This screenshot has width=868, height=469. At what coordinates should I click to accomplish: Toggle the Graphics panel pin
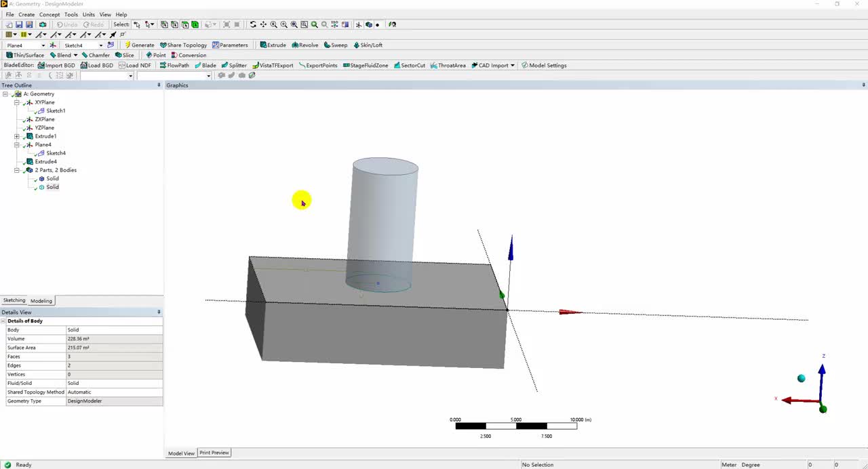(x=864, y=85)
